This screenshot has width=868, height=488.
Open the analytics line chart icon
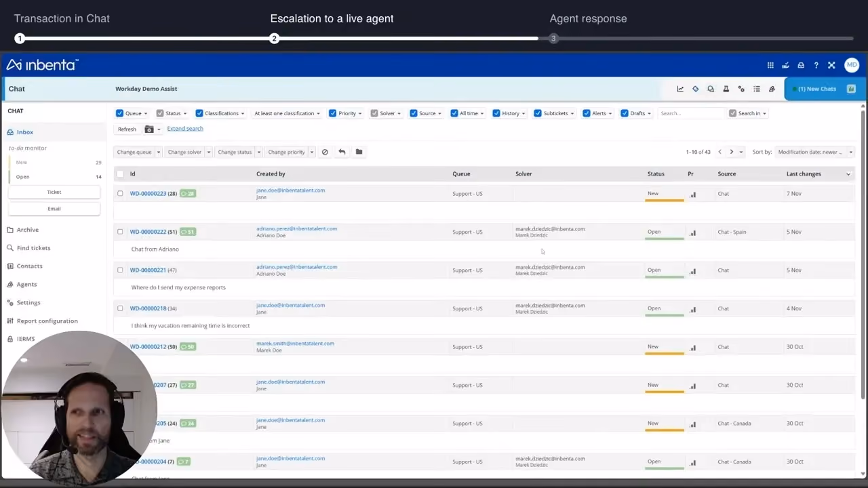click(680, 89)
